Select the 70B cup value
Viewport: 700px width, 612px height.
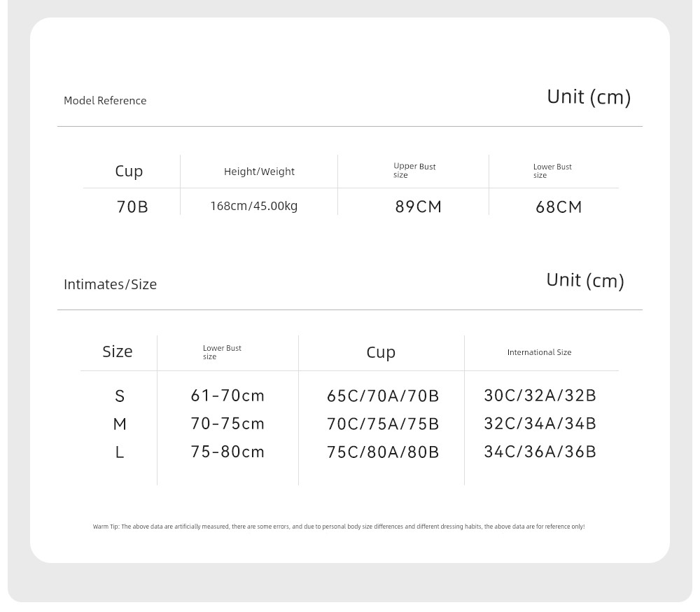132,207
